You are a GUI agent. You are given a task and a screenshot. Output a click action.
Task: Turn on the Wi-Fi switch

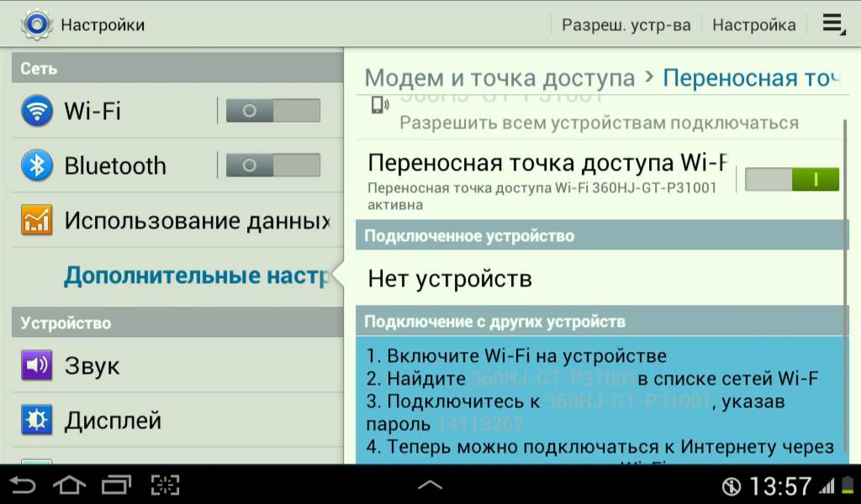tap(273, 111)
